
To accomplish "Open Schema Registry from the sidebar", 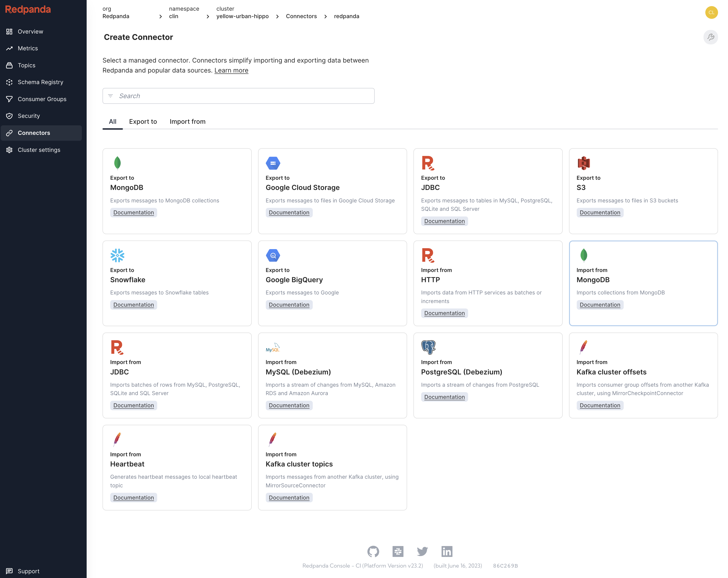I will point(41,82).
